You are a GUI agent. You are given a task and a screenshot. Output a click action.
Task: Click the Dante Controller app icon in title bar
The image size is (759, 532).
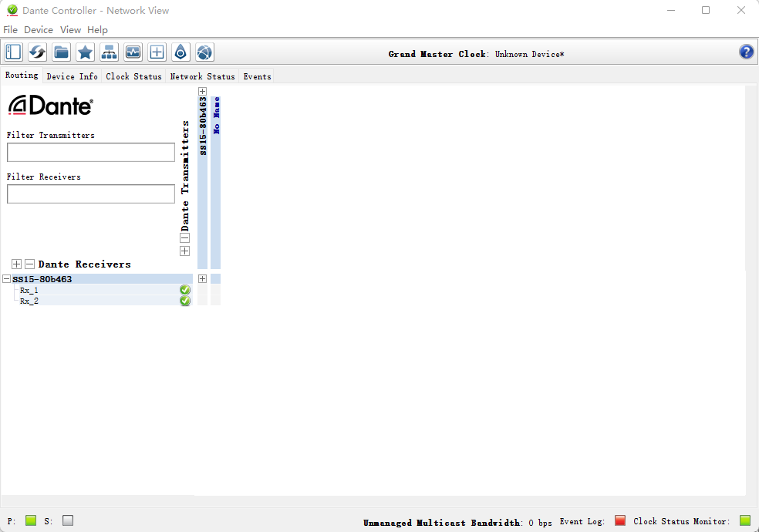[x=12, y=10]
